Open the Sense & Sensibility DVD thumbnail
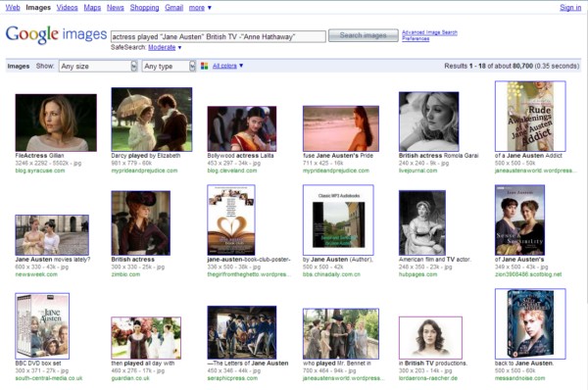588x390 pixels. coord(519,220)
